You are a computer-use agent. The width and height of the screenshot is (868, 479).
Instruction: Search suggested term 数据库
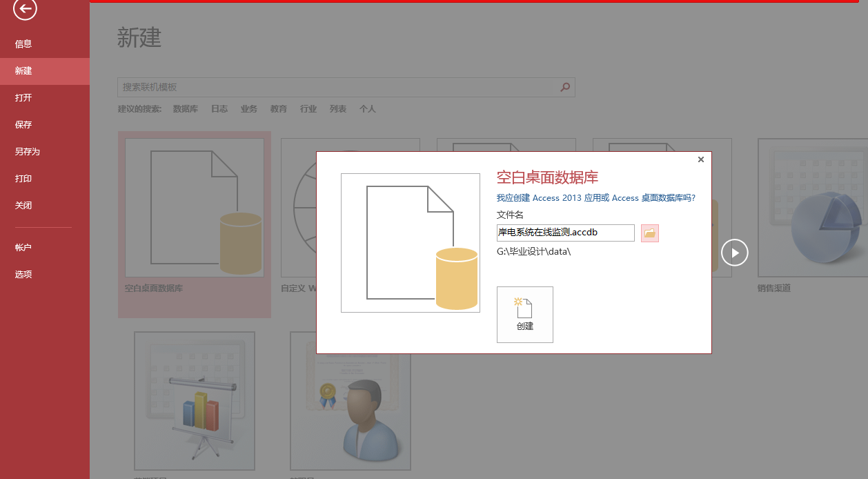(186, 109)
